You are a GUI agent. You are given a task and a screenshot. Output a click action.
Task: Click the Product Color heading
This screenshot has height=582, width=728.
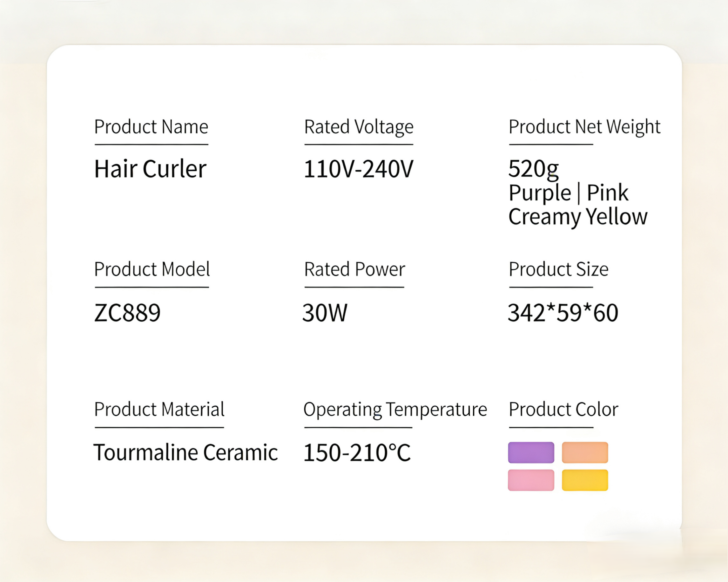coord(563,409)
